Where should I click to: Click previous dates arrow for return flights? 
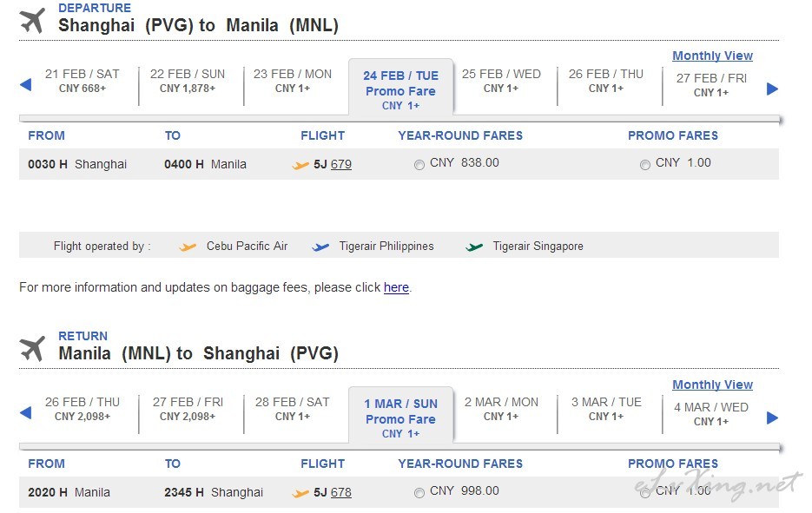(25, 413)
